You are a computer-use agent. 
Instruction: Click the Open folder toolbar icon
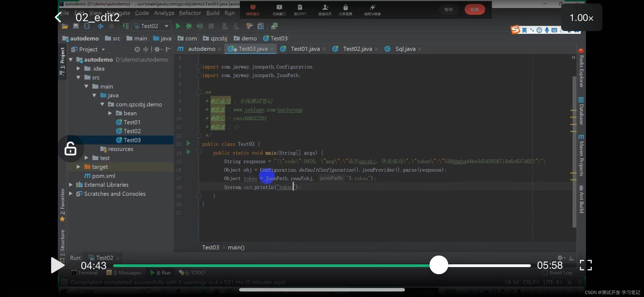pyautogui.click(x=65, y=26)
